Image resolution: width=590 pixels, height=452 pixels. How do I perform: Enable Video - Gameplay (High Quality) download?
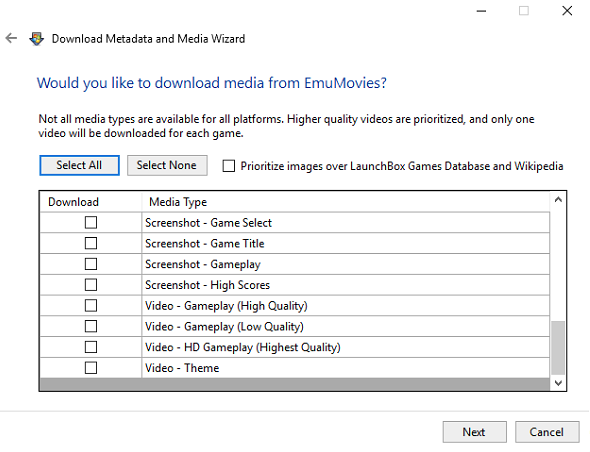coord(91,305)
